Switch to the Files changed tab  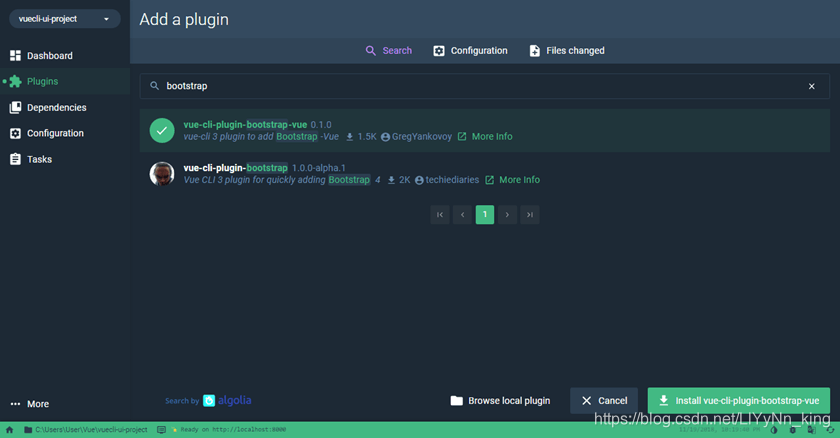click(x=567, y=51)
